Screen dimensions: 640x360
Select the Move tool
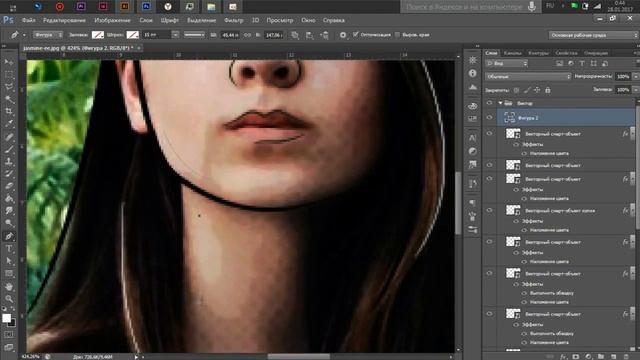(x=9, y=62)
